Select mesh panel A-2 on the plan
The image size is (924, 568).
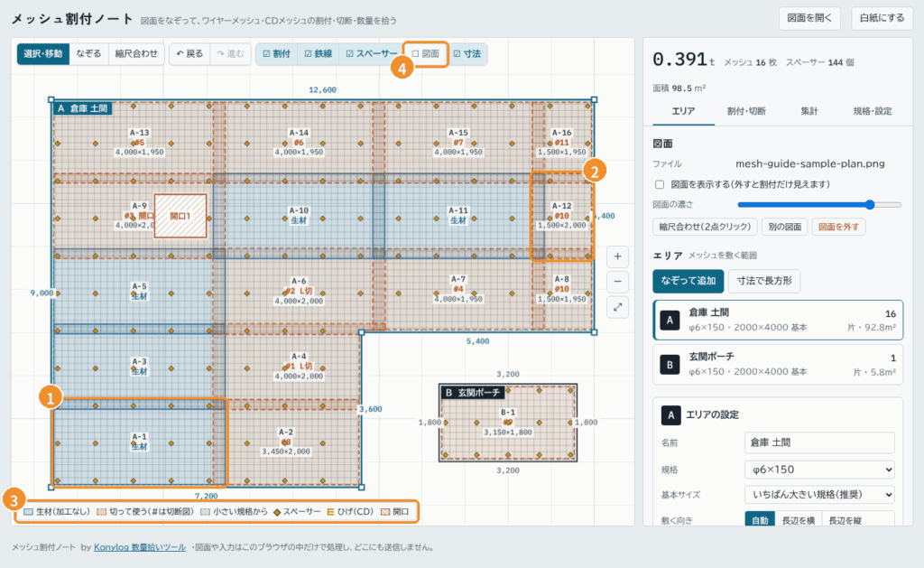[286, 442]
